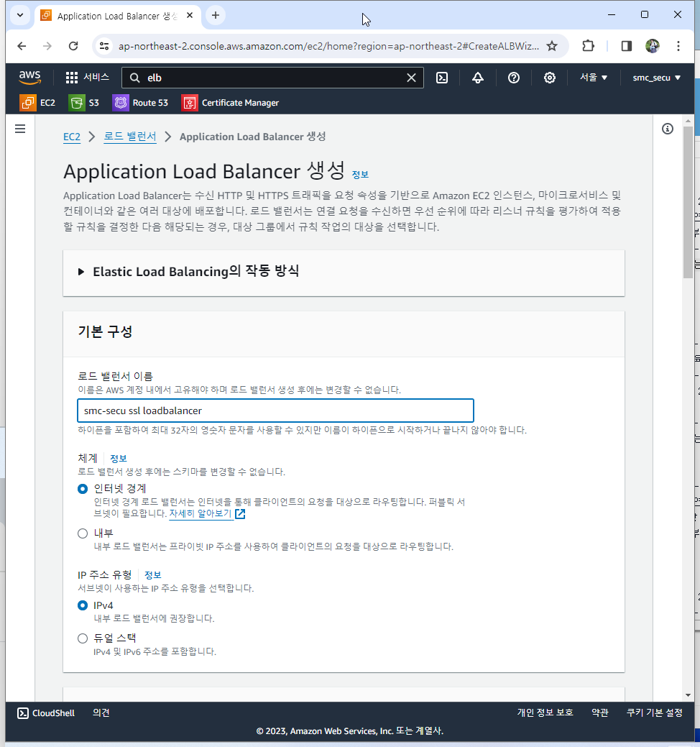The height and width of the screenshot is (747, 700).
Task: Click the AWS logo home icon
Action: (29, 77)
